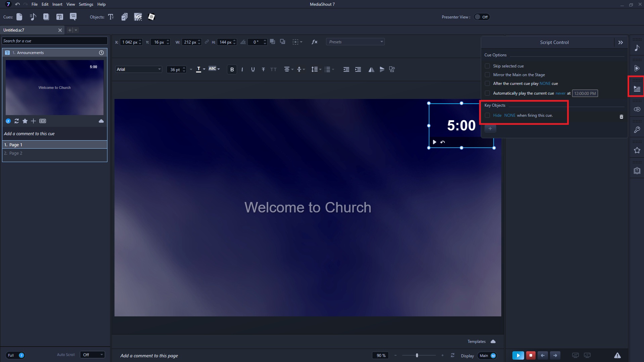Open the key icon panel in sidebar
Screen dimensions: 644x362
click(637, 130)
